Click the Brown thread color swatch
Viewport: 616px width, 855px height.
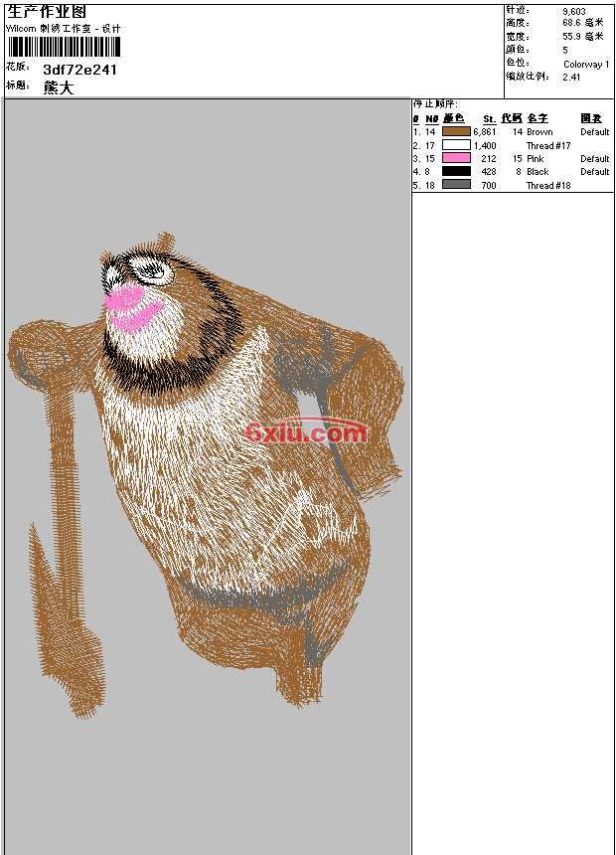coord(456,131)
